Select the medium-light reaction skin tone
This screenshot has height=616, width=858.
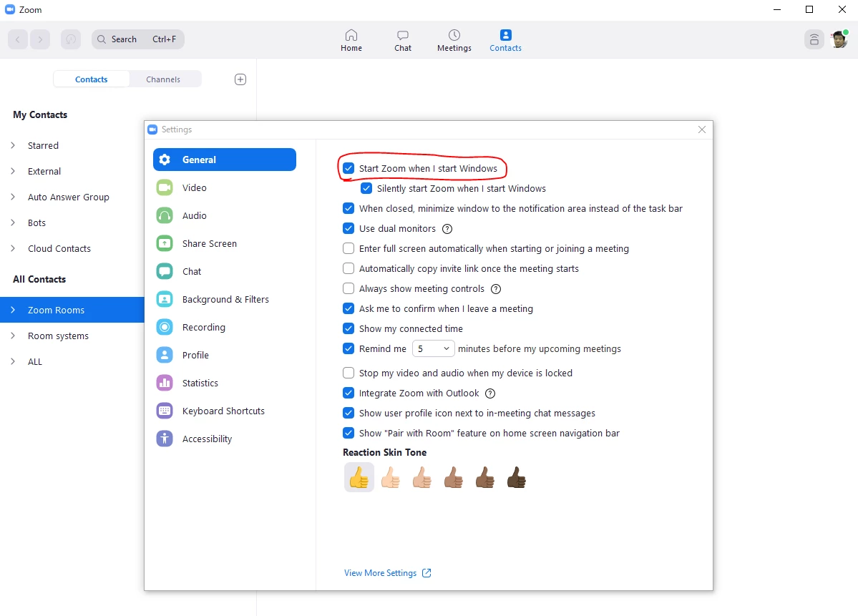coord(422,477)
